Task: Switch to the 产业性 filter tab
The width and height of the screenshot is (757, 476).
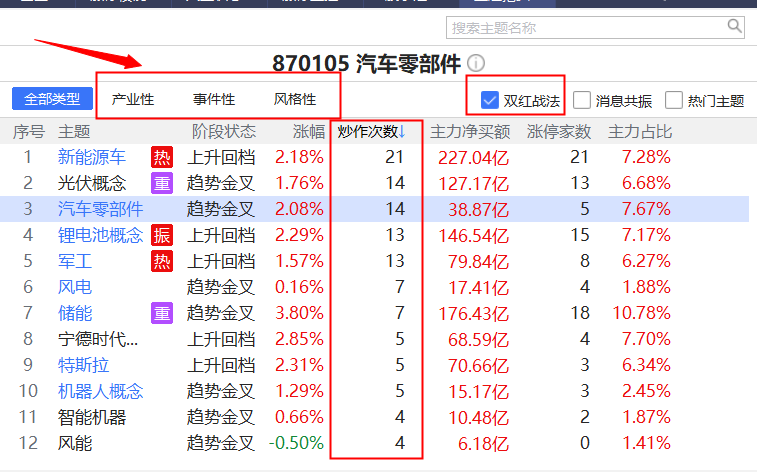Action: pyautogui.click(x=133, y=100)
